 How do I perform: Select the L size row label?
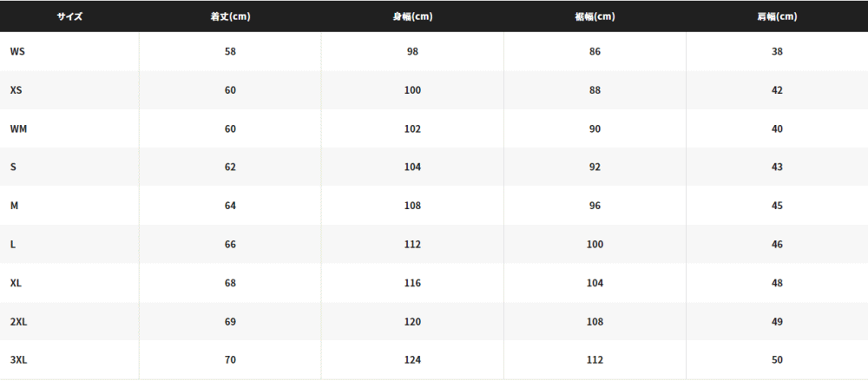tap(13, 245)
